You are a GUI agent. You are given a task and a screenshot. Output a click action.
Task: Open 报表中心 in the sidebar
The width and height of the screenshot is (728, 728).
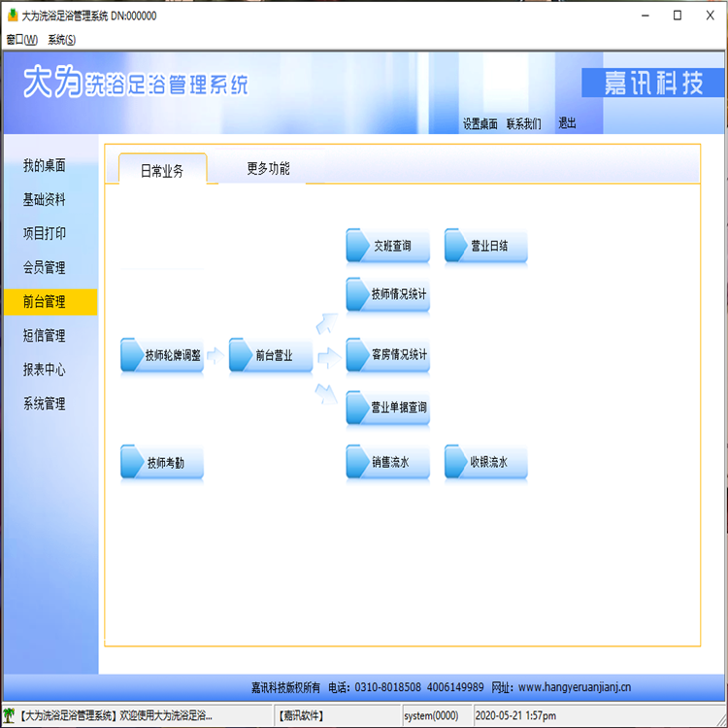tap(45, 370)
